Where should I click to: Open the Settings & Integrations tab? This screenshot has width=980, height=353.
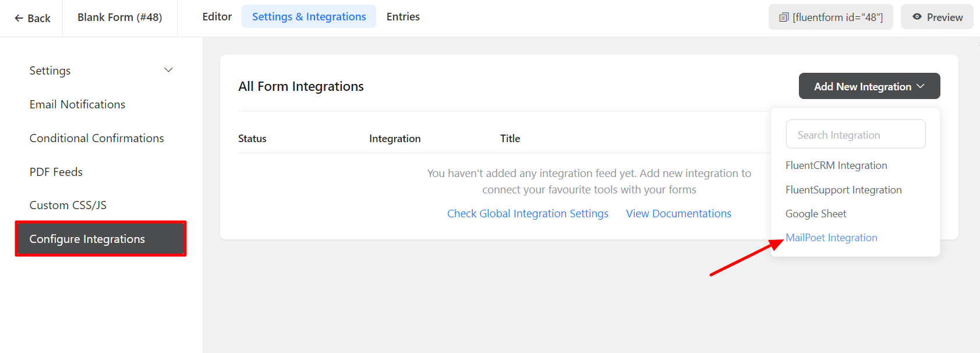(x=309, y=17)
